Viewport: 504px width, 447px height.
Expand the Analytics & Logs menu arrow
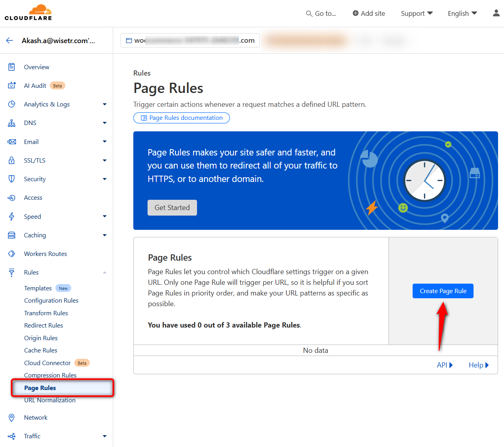point(104,104)
